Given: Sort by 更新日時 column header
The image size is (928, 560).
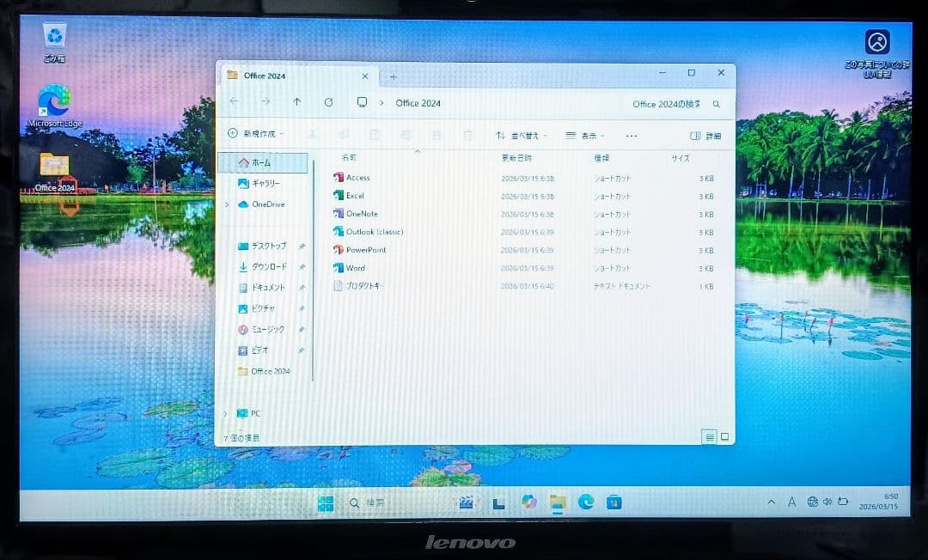Looking at the screenshot, I should (x=516, y=158).
